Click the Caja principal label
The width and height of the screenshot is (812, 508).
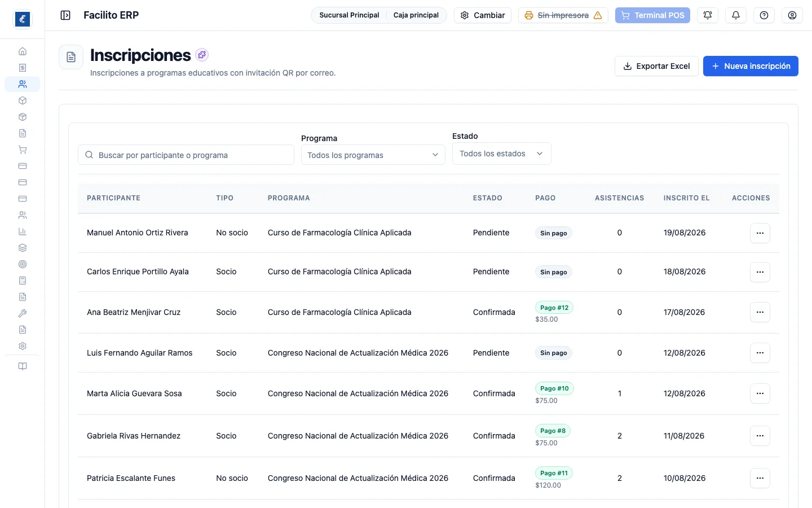point(416,15)
